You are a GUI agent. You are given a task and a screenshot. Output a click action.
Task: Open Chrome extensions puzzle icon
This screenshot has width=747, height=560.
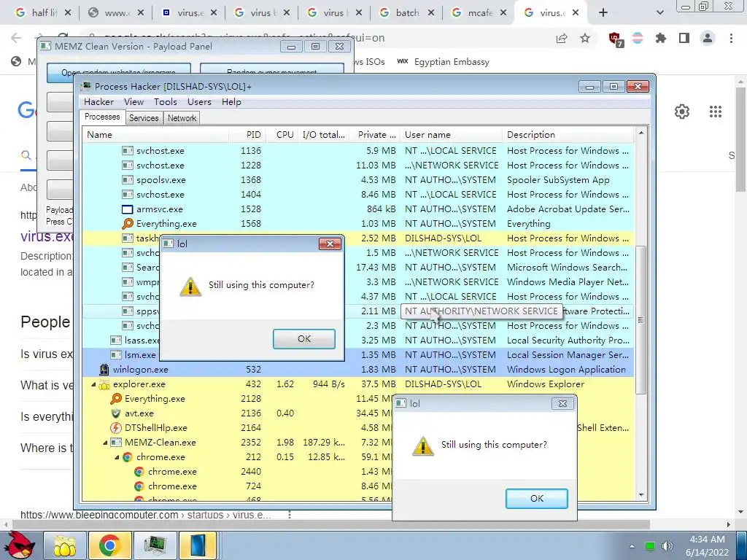pyautogui.click(x=661, y=38)
